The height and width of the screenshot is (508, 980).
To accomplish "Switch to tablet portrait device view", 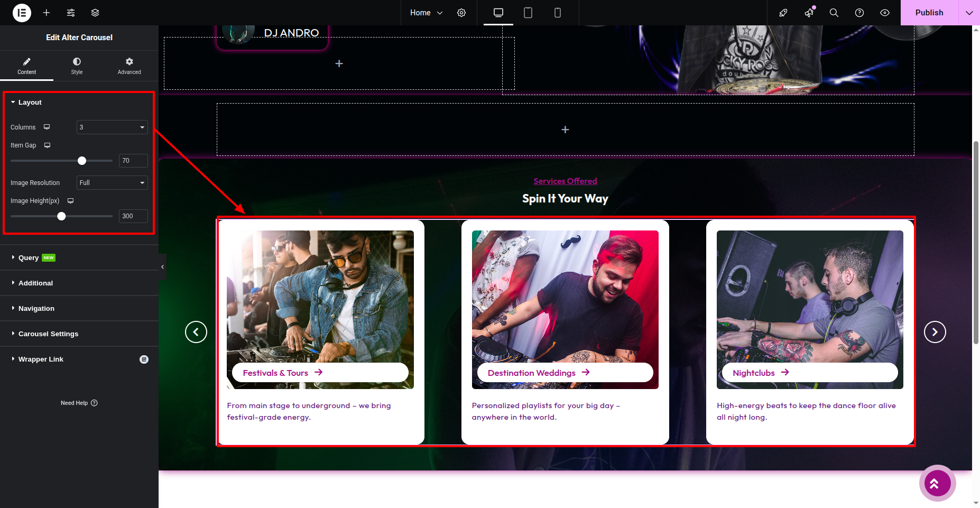I will [x=528, y=13].
